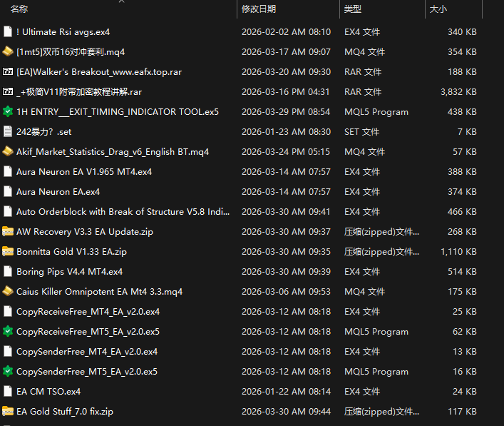The height and width of the screenshot is (426, 504).
Task: Sort files by the 名称 column header
Action: coord(19,9)
